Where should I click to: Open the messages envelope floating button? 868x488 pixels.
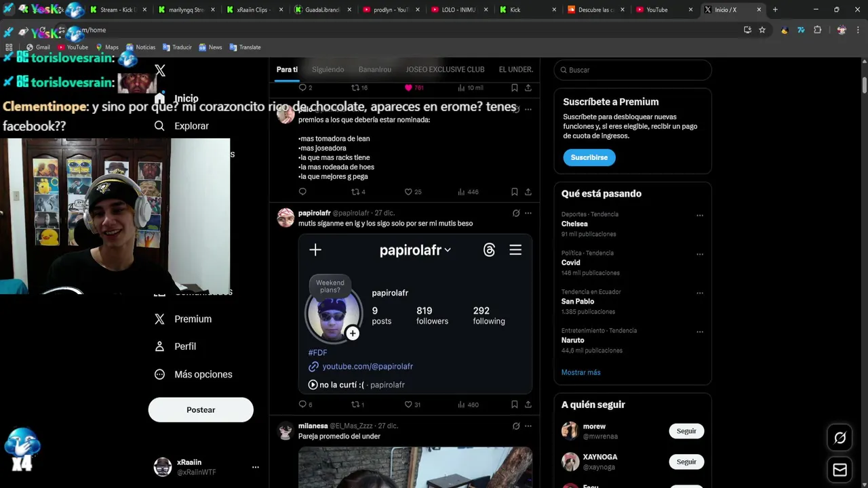[x=840, y=470]
